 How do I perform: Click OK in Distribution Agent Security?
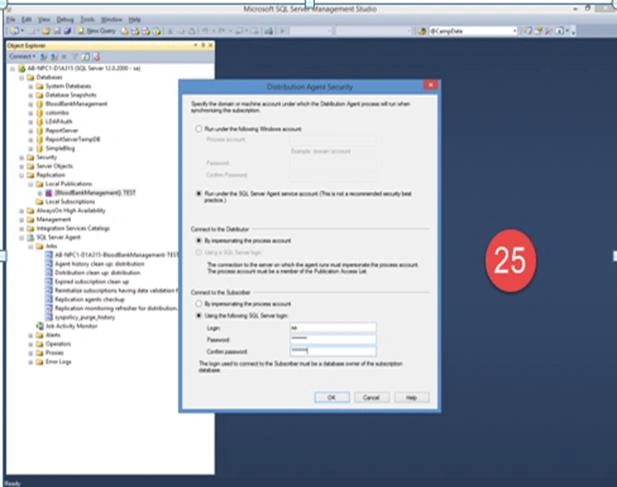332,397
